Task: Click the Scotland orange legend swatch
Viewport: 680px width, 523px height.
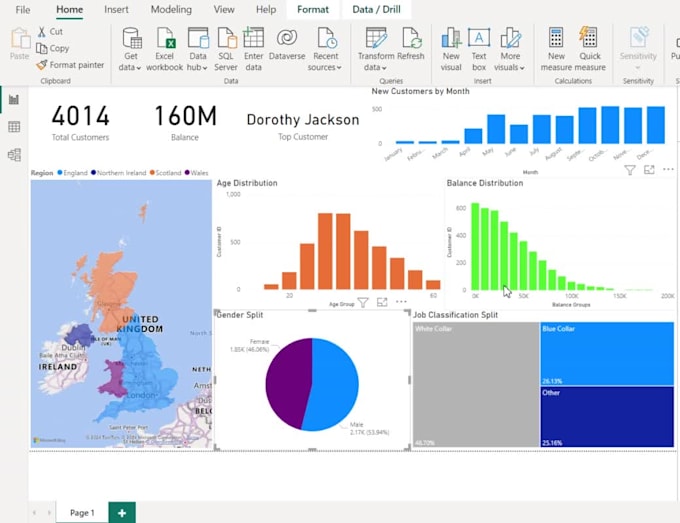Action: [x=154, y=173]
